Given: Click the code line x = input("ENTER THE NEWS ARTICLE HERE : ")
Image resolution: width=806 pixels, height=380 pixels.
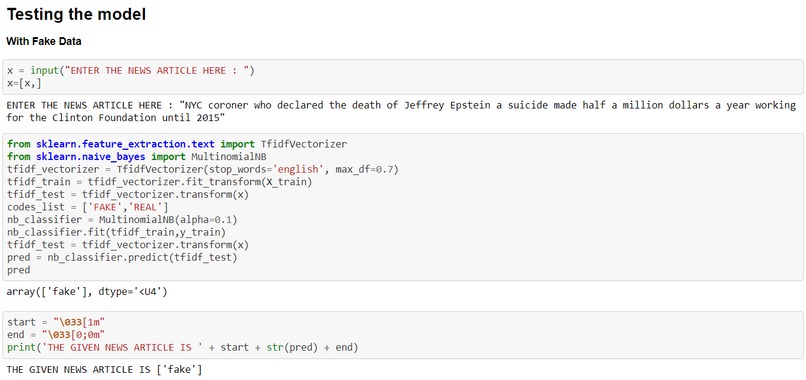Looking at the screenshot, I should click(x=131, y=71).
